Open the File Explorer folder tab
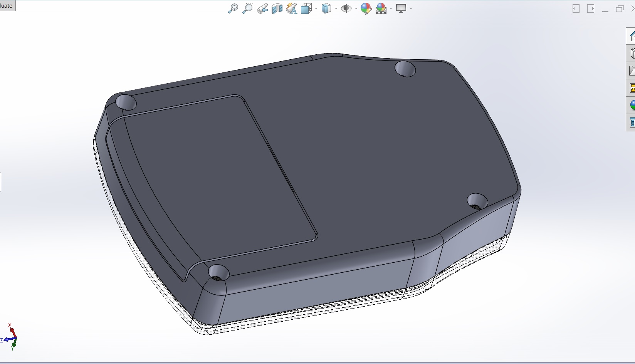Image resolution: width=635 pixels, height=364 pixels. tap(631, 70)
